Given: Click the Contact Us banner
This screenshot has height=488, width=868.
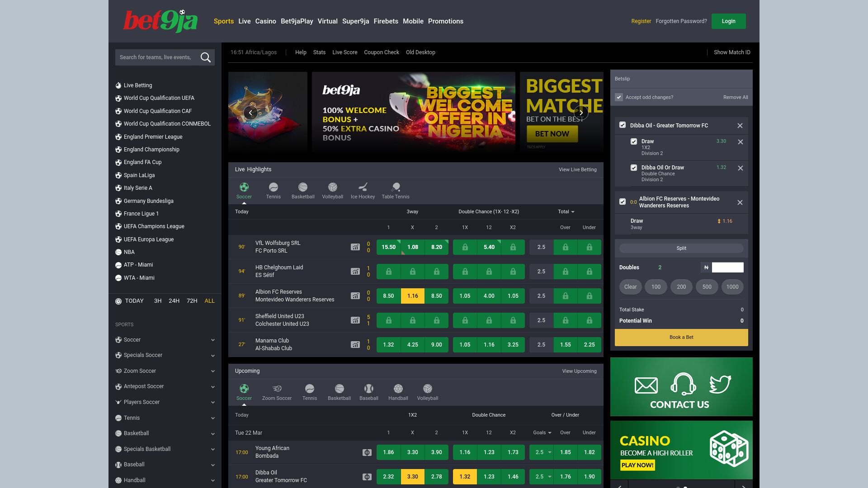Looking at the screenshot, I should (x=681, y=387).
